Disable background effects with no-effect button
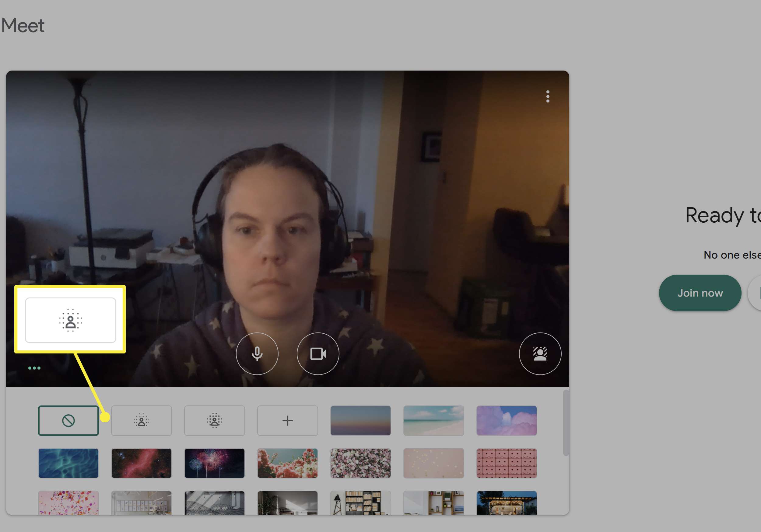Image resolution: width=761 pixels, height=532 pixels. point(68,420)
